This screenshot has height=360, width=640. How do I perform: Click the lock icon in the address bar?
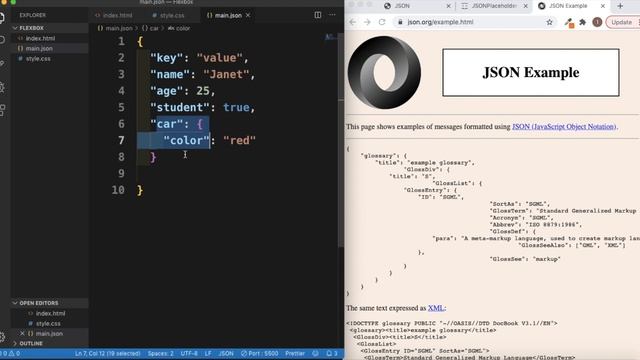pyautogui.click(x=400, y=22)
